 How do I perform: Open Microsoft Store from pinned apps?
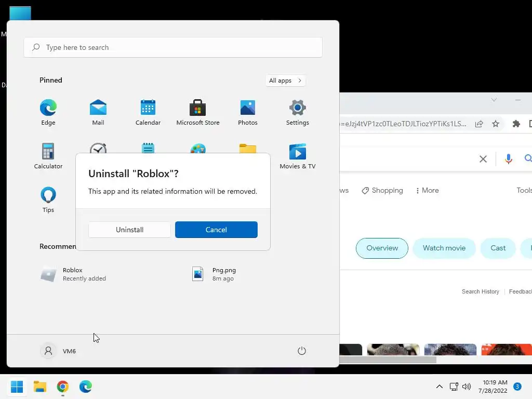click(198, 112)
